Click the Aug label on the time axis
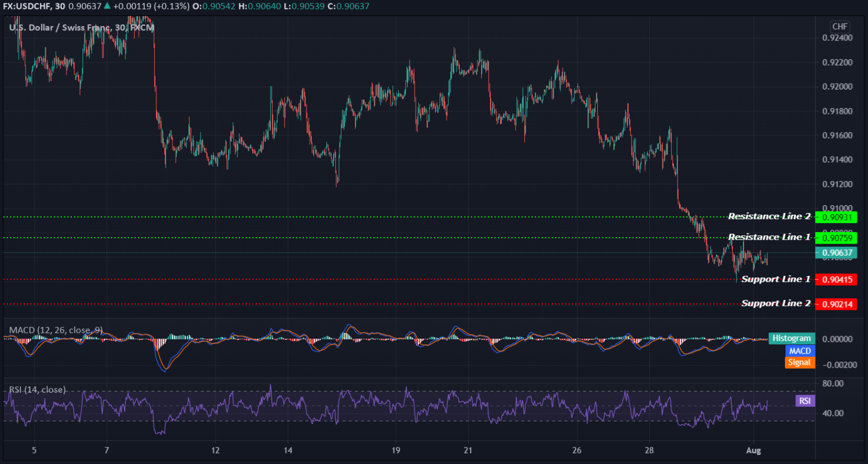868x464 pixels. tap(754, 451)
